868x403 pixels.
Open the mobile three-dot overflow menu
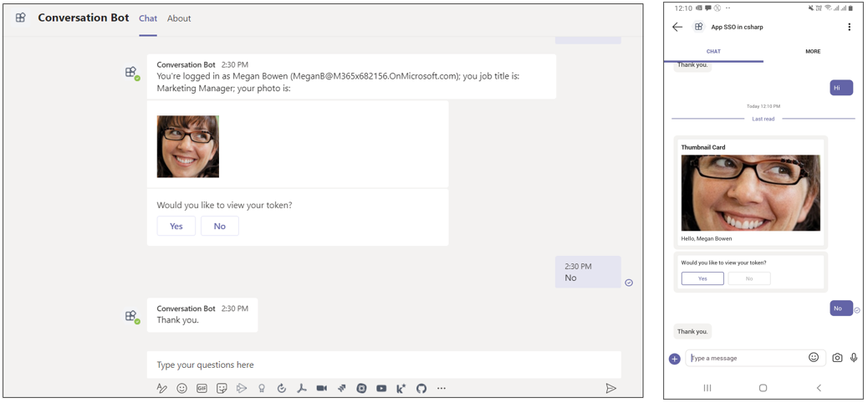pyautogui.click(x=849, y=27)
